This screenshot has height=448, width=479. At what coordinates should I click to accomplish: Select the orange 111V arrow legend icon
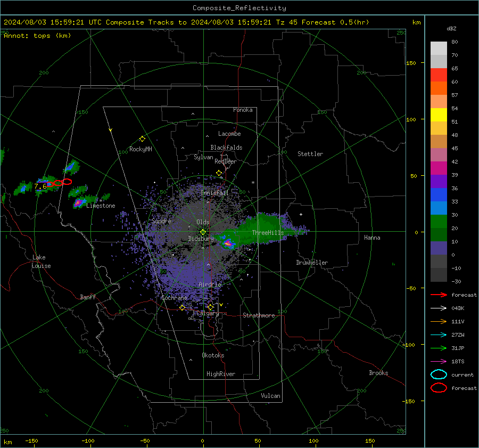click(439, 321)
